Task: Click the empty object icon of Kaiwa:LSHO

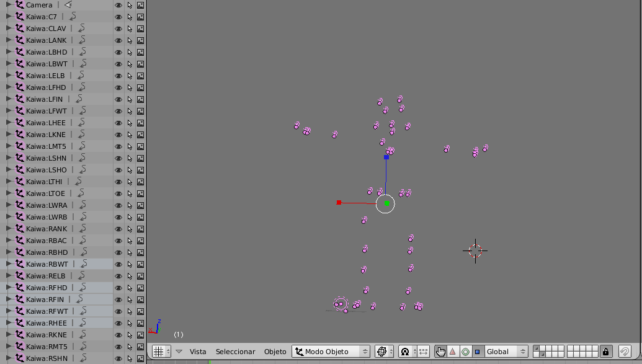Action: (19, 169)
